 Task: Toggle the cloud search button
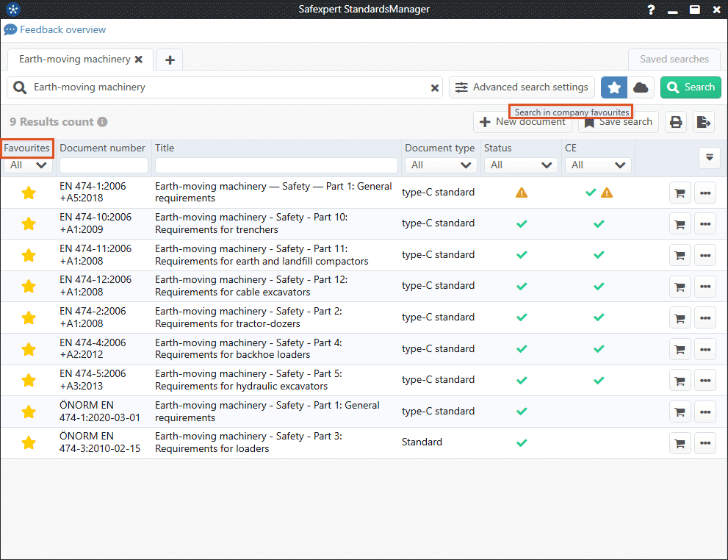click(641, 87)
